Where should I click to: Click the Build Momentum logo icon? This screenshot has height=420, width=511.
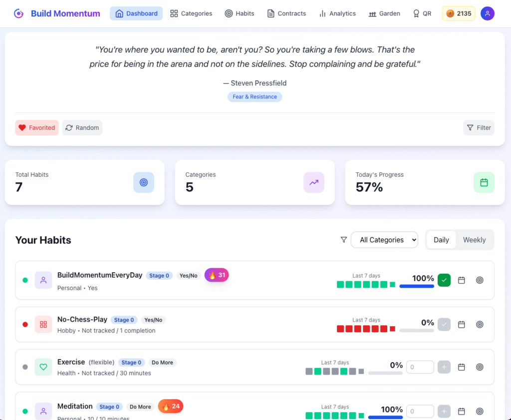coord(18,13)
